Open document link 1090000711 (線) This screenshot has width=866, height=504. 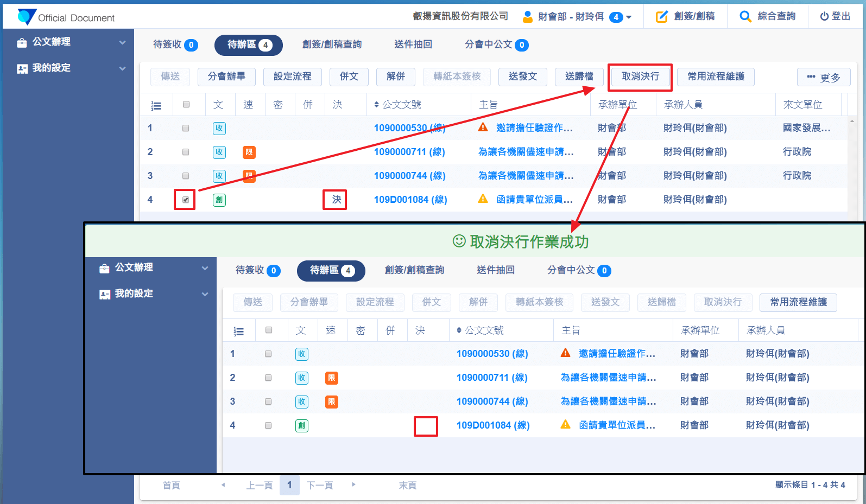(409, 152)
